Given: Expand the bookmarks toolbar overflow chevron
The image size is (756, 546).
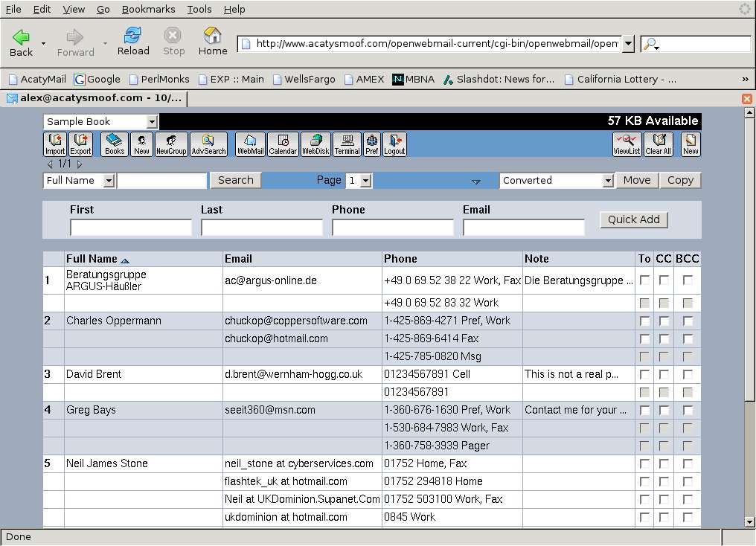Looking at the screenshot, I should [x=746, y=80].
